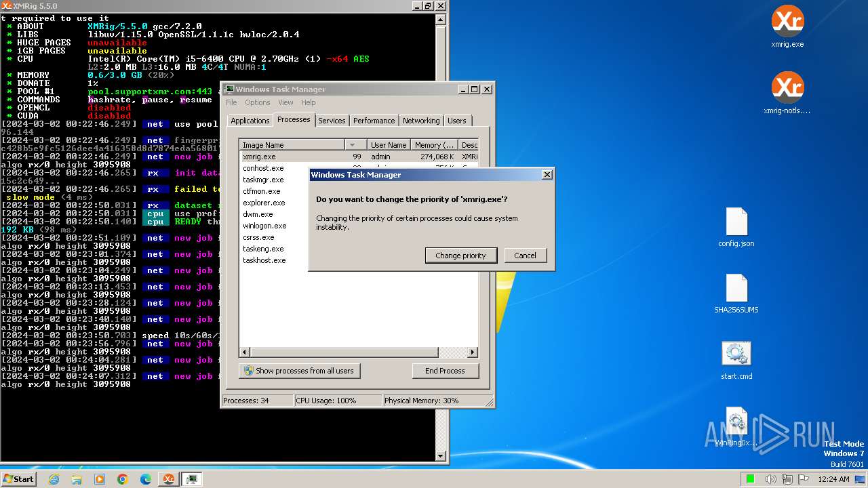Switch to Applications tab
The width and height of the screenshot is (868, 488).
[x=250, y=121]
